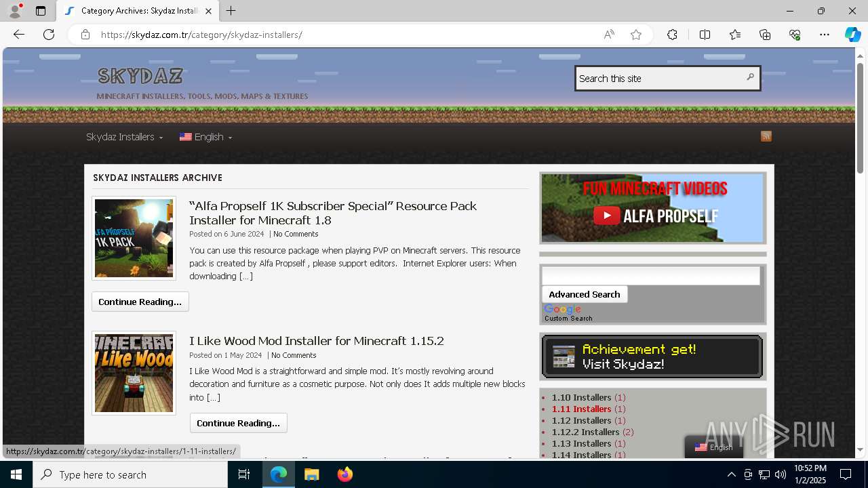Screen dimensions: 868x488
Task: Add this page to favorites star
Action: pos(636,35)
